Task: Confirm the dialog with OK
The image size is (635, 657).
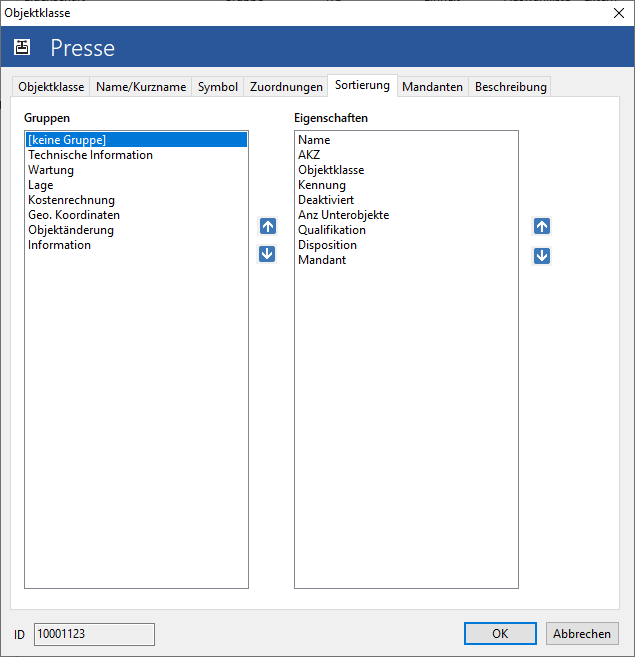Action: (x=500, y=634)
